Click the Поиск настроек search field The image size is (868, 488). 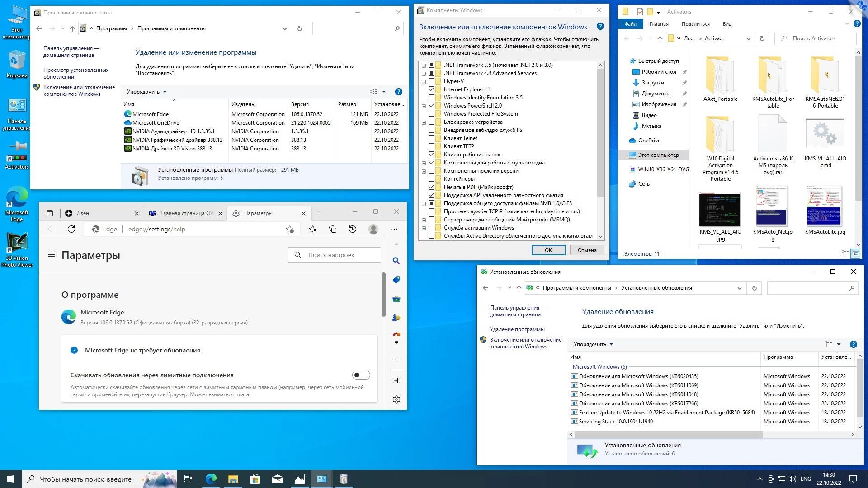tap(334, 254)
